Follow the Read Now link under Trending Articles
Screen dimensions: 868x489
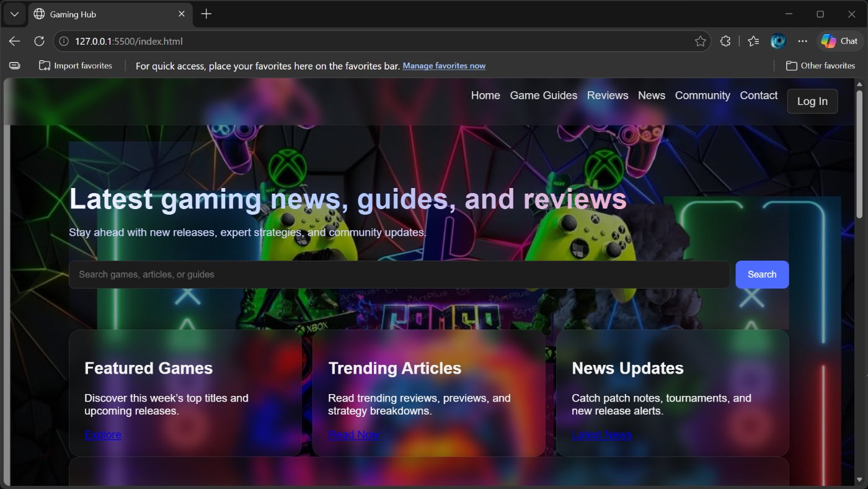click(x=353, y=434)
